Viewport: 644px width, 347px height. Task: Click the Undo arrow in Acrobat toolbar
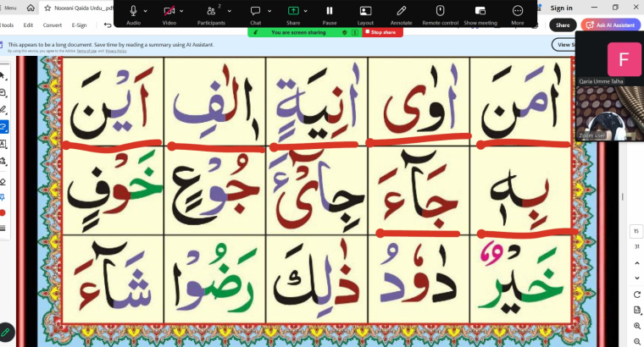[x=108, y=25]
